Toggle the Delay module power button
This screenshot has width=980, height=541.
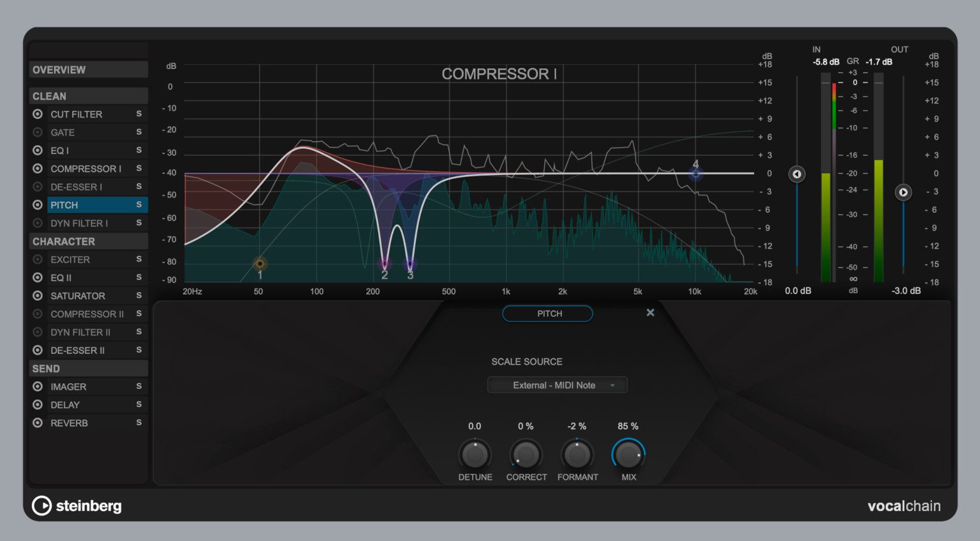[38, 405]
